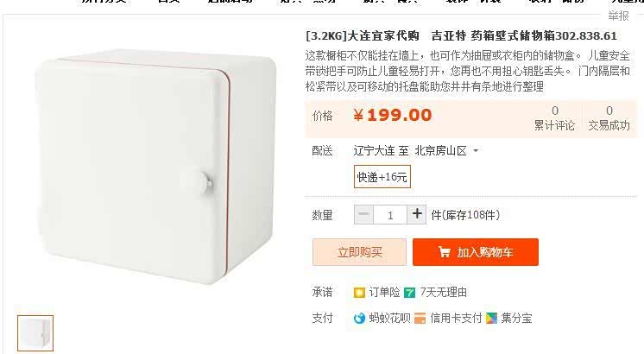Viewport: 644px width, 354px height.
Task: Open the delivery location arrow next to 房山区
Action: (x=476, y=151)
